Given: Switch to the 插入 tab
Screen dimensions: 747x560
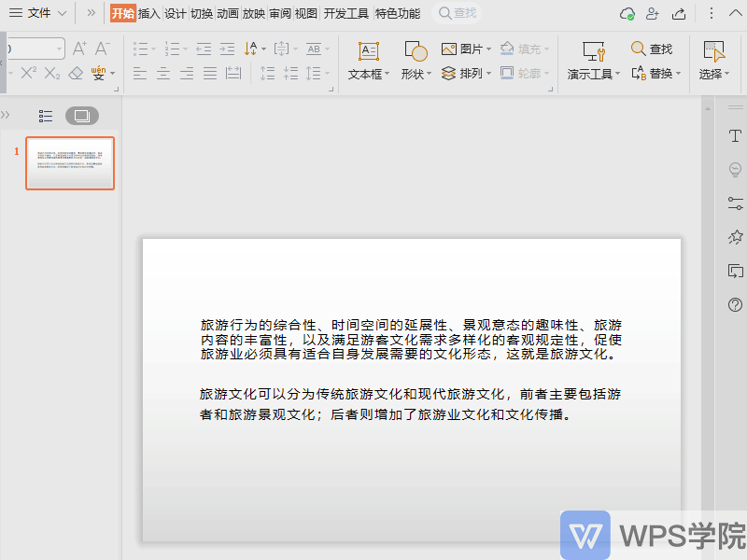Looking at the screenshot, I should click(x=148, y=13).
